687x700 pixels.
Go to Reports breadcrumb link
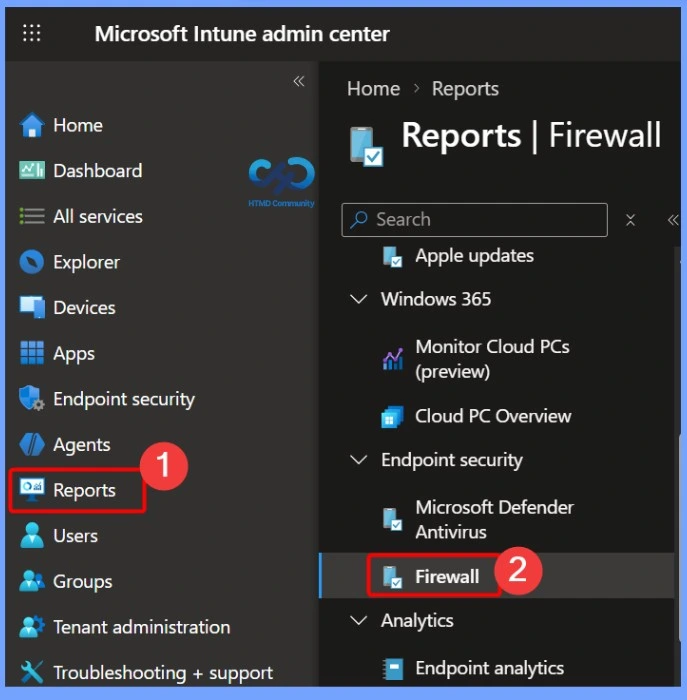(465, 89)
